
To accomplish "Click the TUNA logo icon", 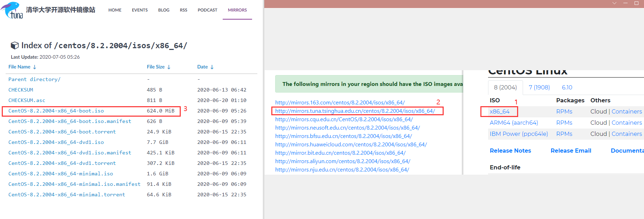I will [x=12, y=10].
